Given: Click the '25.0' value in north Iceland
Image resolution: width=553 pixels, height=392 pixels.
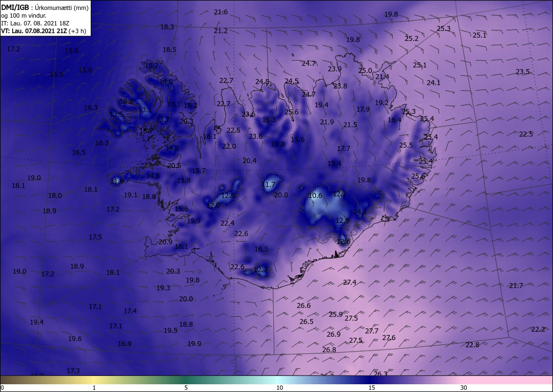Looking at the screenshot, I should coord(365,71).
